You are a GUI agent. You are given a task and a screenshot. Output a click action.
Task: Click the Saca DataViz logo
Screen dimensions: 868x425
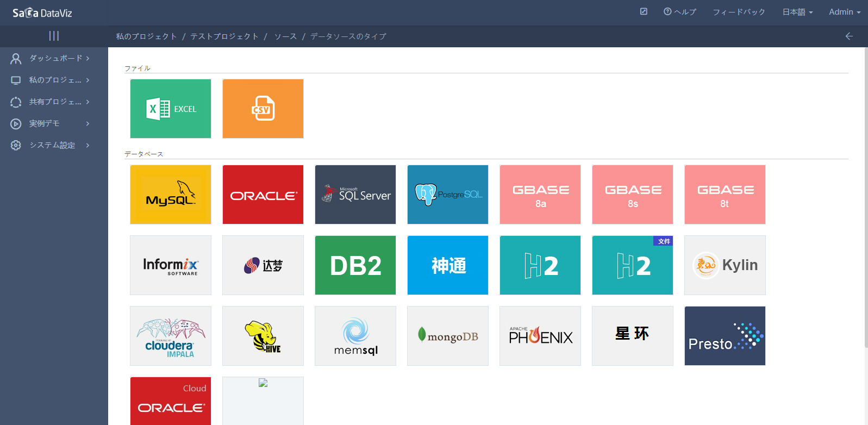[x=42, y=12]
